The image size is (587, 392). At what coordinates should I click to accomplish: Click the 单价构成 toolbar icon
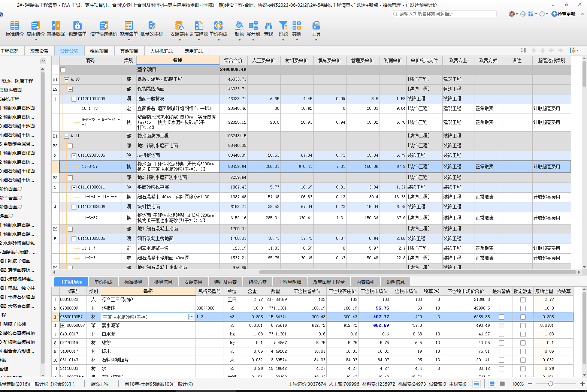[x=218, y=29]
